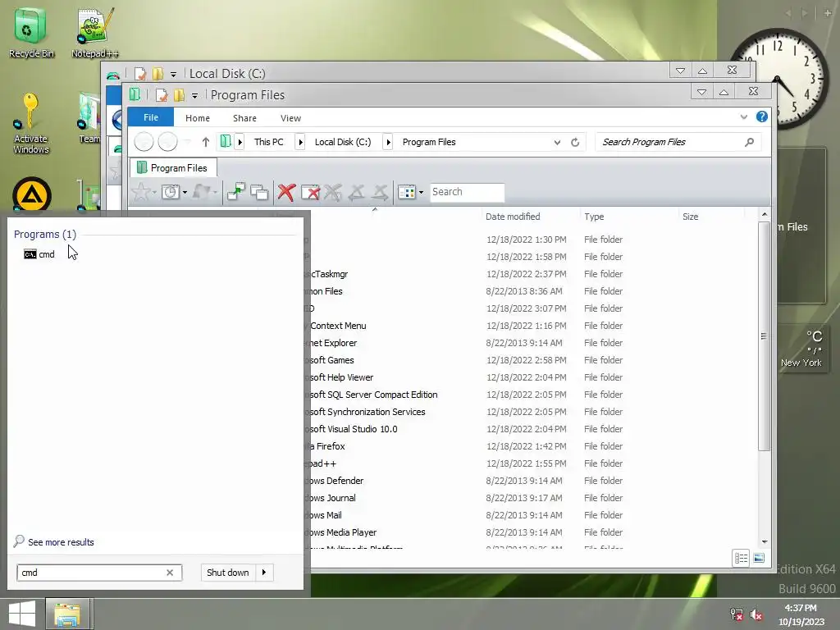
Task: Open the View ribbon tab
Action: click(x=291, y=118)
